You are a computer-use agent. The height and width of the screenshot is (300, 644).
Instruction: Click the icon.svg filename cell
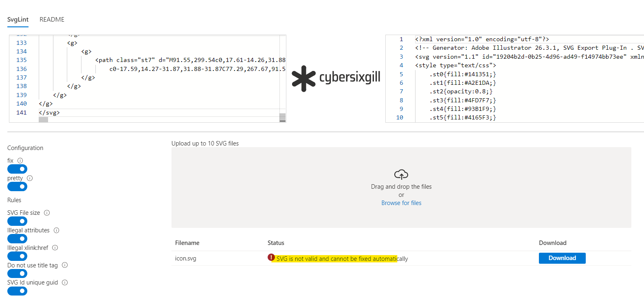186,258
